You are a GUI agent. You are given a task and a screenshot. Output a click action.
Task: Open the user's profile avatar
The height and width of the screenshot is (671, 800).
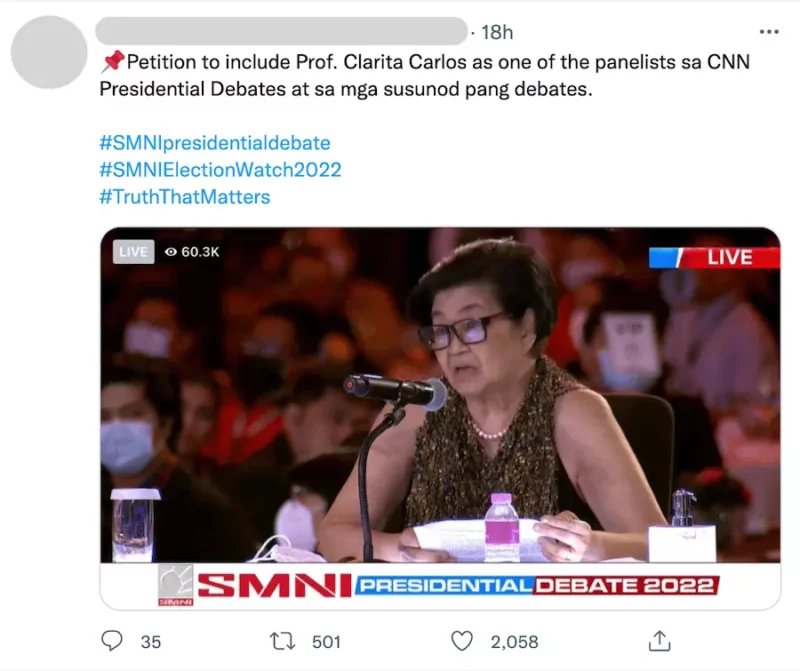(49, 52)
